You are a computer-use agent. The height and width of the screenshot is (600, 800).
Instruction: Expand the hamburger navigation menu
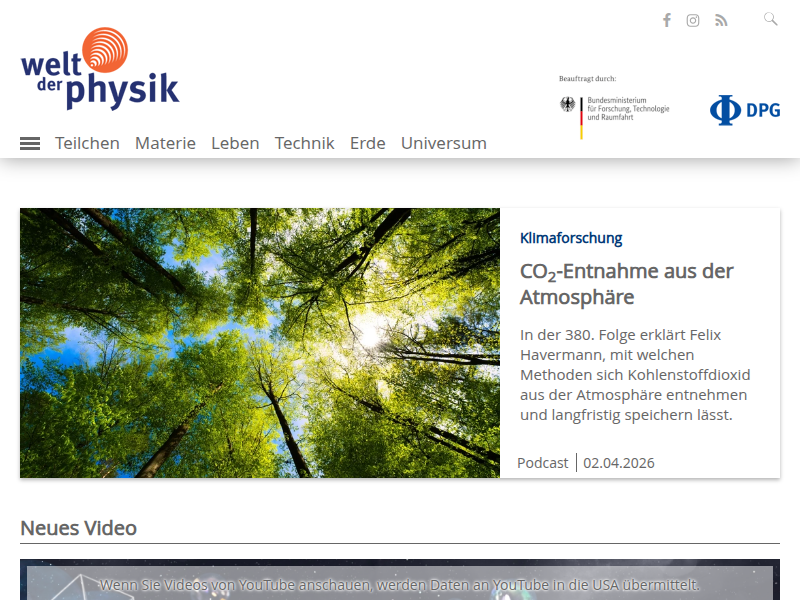click(30, 144)
